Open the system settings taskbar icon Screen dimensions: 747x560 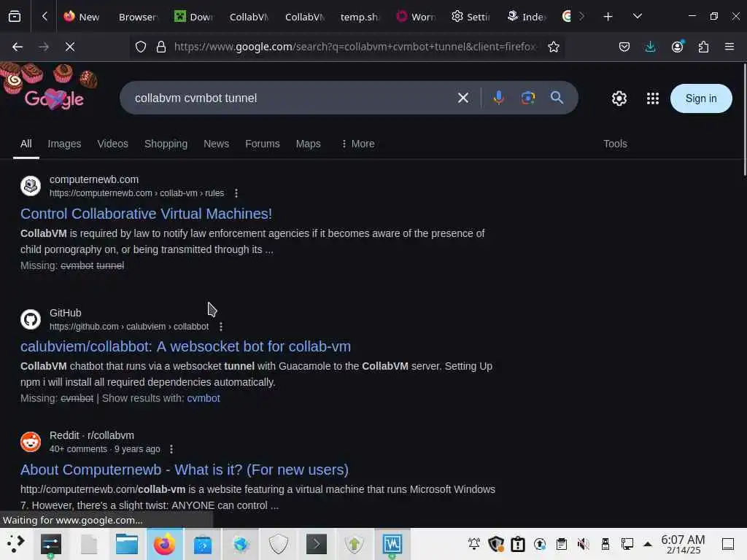point(50,544)
